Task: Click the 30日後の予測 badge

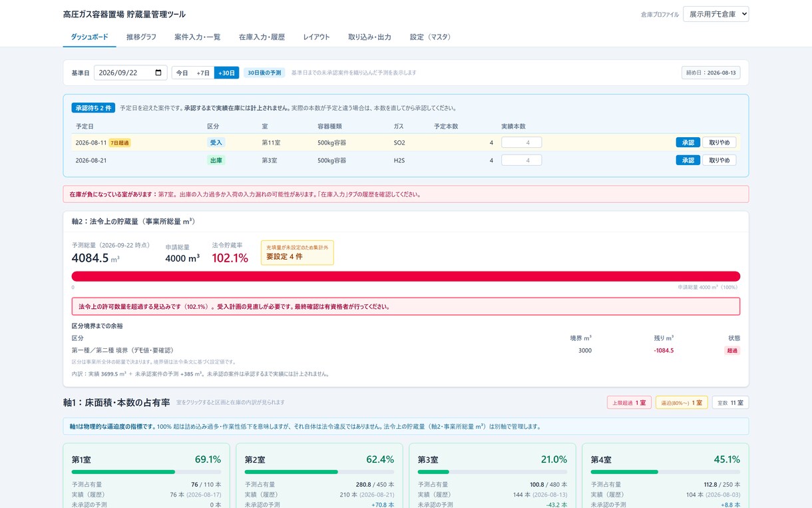Action: 264,73
